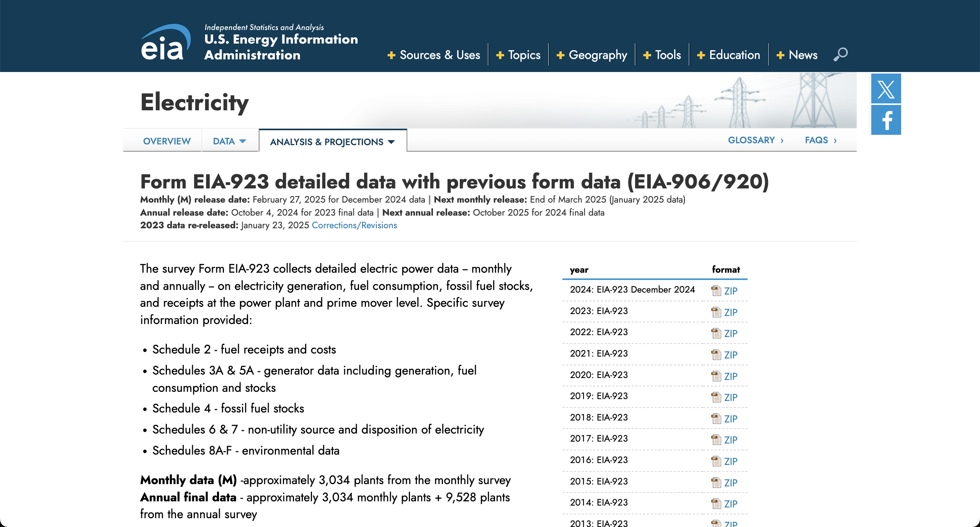The height and width of the screenshot is (527, 980).
Task: Download the 2015 EIA-923 ZIP link
Action: pos(731,483)
